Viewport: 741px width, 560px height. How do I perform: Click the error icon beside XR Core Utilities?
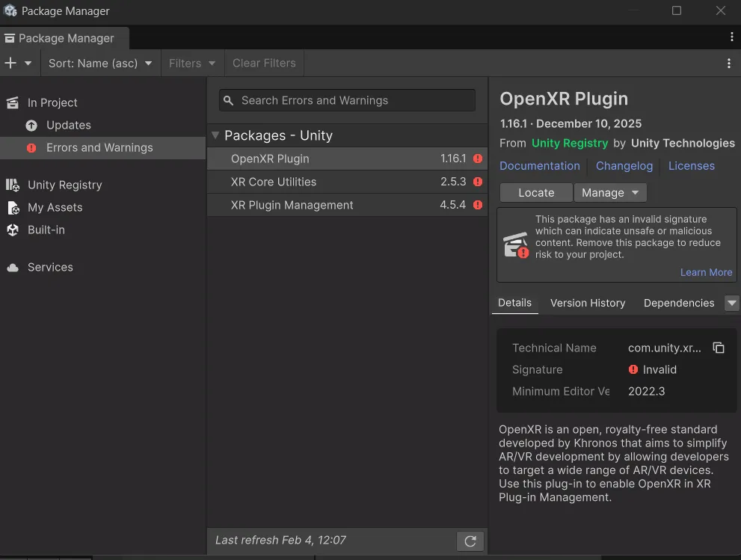click(x=478, y=182)
